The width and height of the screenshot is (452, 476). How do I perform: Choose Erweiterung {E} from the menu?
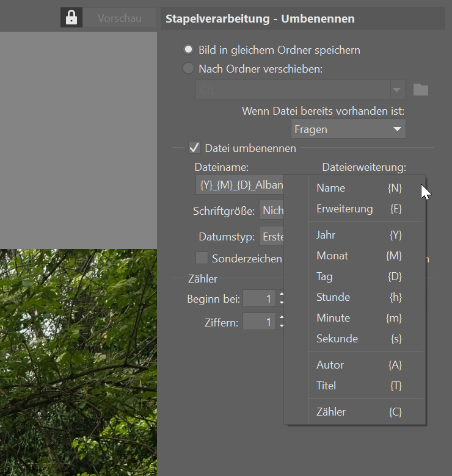click(359, 209)
